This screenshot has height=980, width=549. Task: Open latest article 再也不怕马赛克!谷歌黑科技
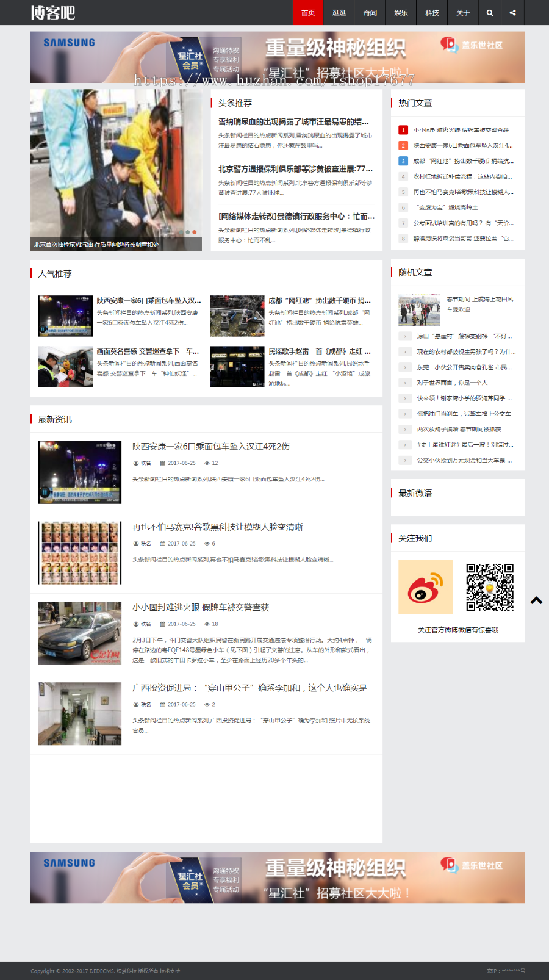(218, 527)
